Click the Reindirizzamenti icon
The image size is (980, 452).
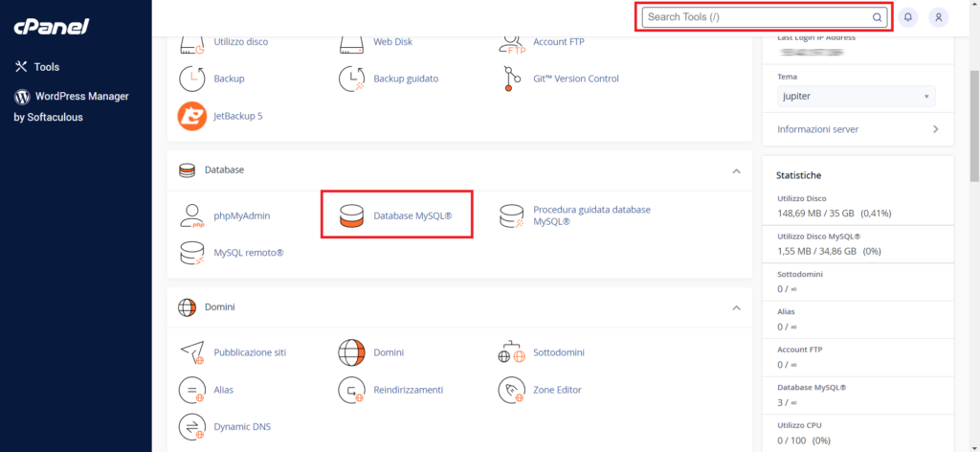pyautogui.click(x=351, y=390)
